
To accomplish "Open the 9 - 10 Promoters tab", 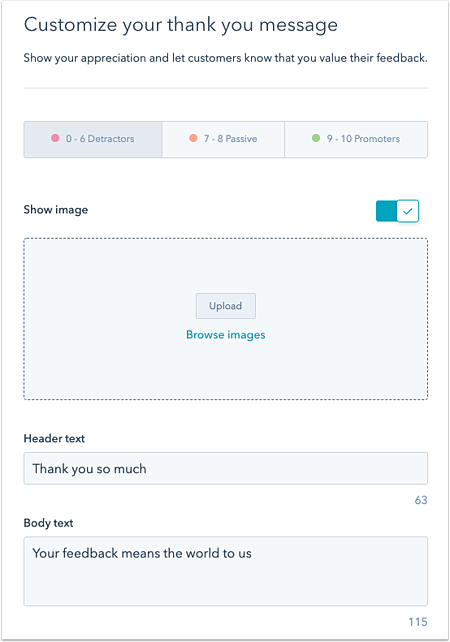I will pyautogui.click(x=356, y=139).
